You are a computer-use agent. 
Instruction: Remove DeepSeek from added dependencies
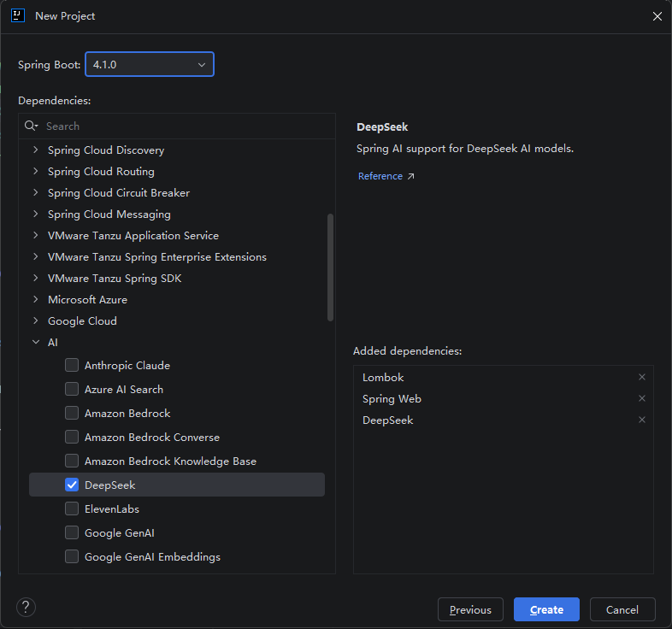pos(641,420)
